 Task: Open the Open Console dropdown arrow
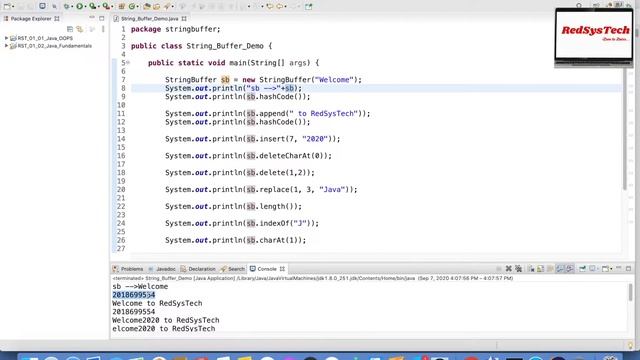point(611,269)
